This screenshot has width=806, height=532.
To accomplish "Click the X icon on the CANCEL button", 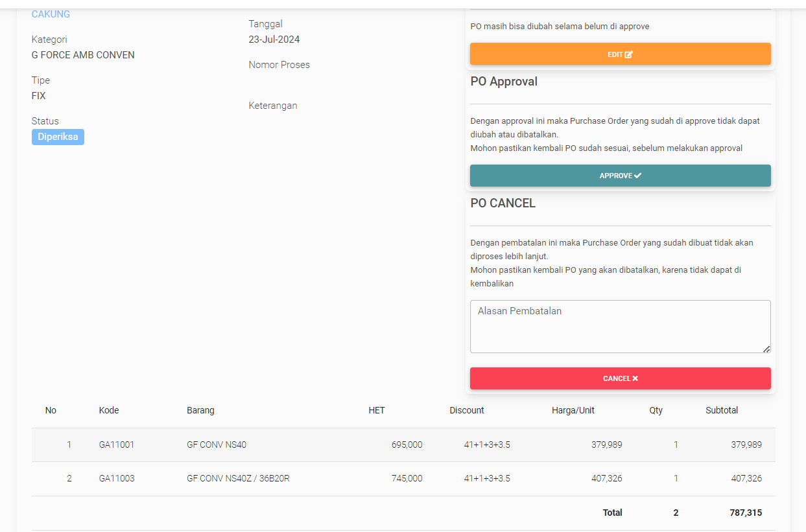I will tap(635, 378).
